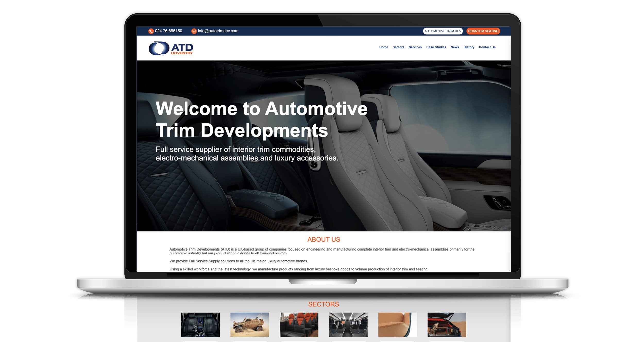The height and width of the screenshot is (342, 644).
Task: Open the red car boot in desert thumbnail
Action: coord(447,325)
